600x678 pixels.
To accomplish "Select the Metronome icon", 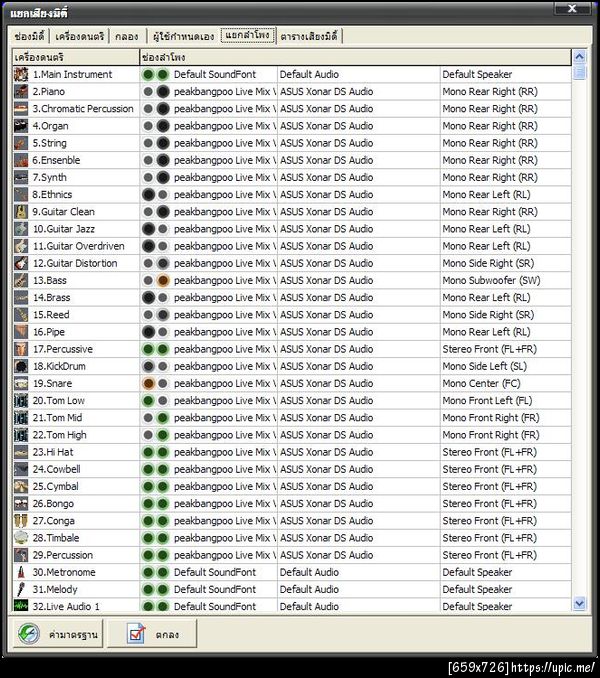I will coord(21,572).
